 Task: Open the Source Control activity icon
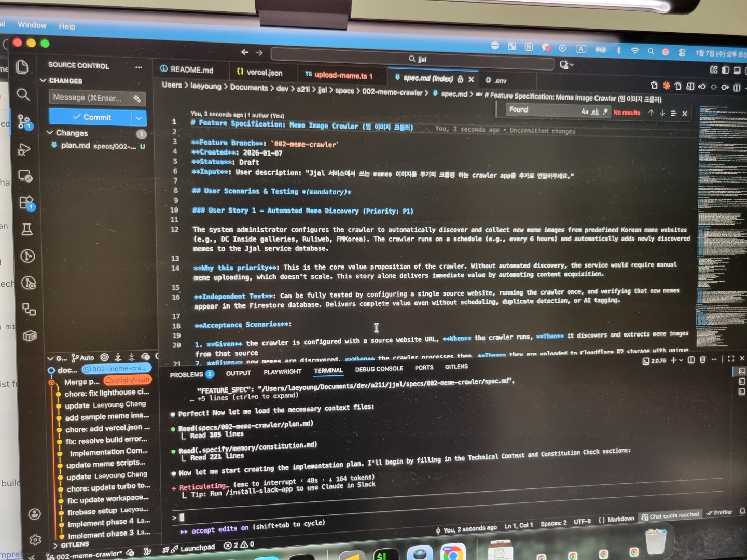point(24,122)
